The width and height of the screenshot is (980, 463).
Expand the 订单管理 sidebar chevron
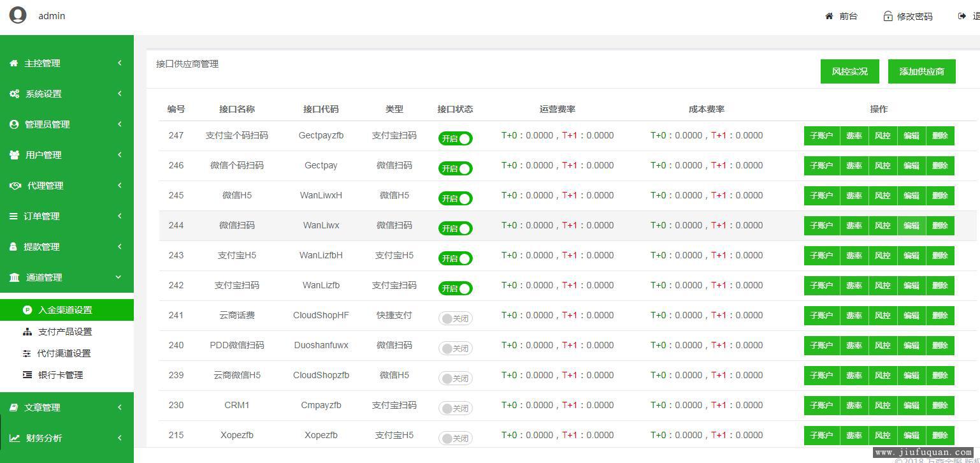[x=119, y=216]
